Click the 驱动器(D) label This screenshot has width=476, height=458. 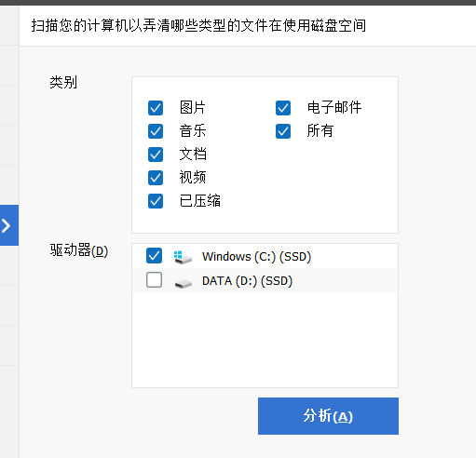tap(79, 250)
